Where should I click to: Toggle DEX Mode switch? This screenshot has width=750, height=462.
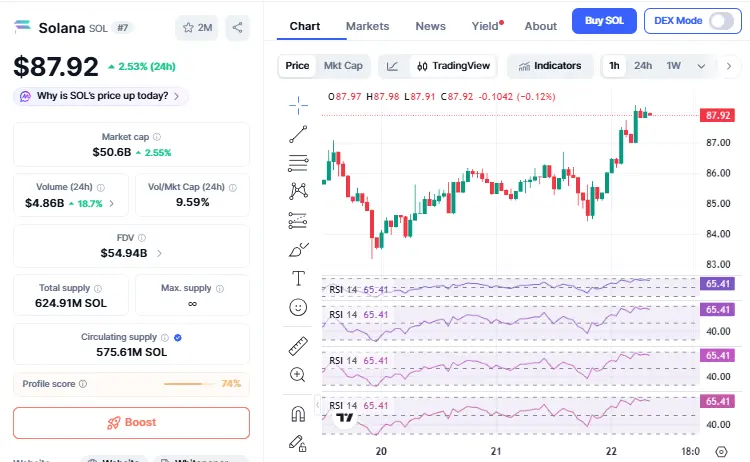[x=721, y=21]
